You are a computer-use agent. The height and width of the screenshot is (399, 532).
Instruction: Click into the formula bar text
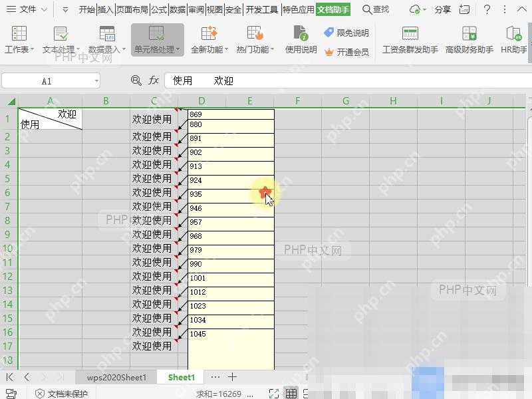click(x=348, y=80)
